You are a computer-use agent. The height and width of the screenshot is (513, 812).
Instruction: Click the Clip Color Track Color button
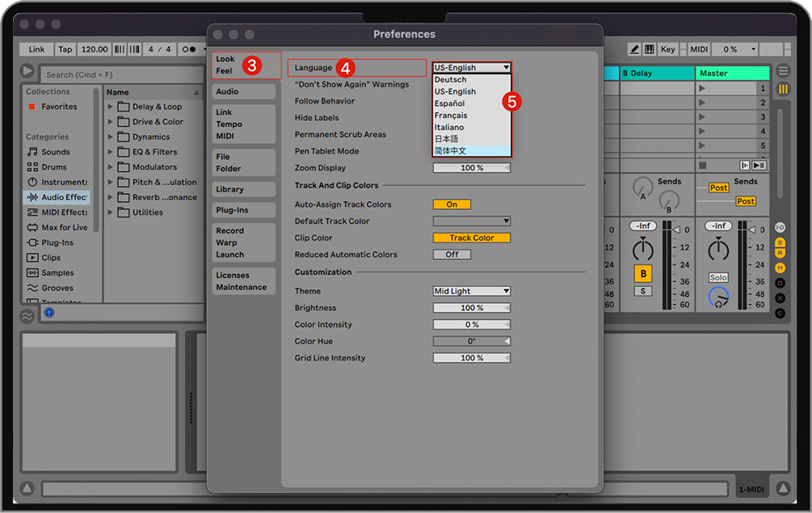click(x=472, y=238)
